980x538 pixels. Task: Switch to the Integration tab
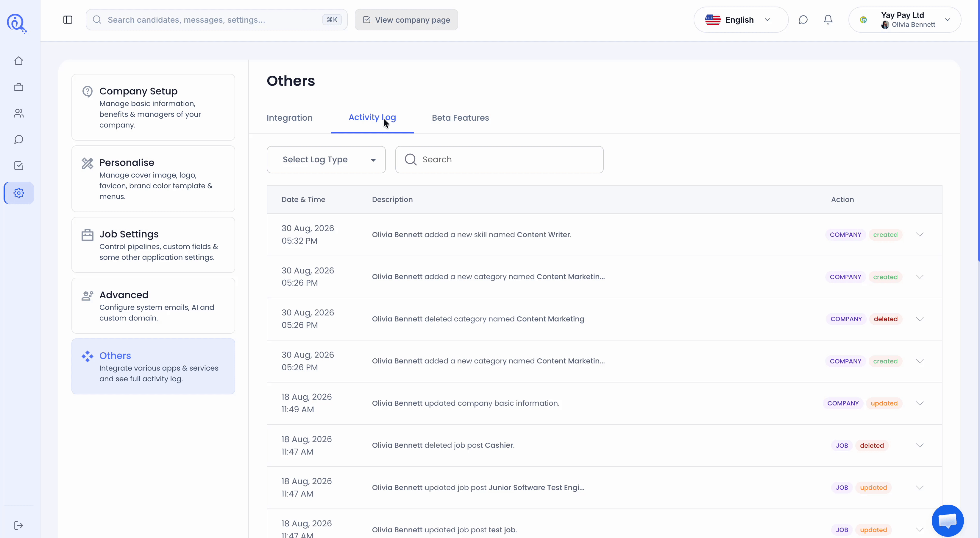pos(290,118)
